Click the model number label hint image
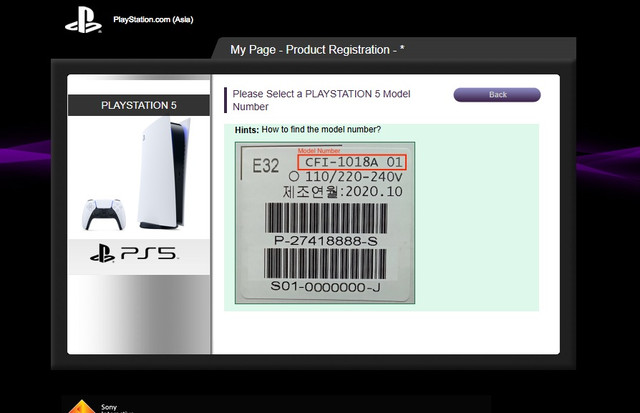This screenshot has height=413, width=640. (x=325, y=223)
